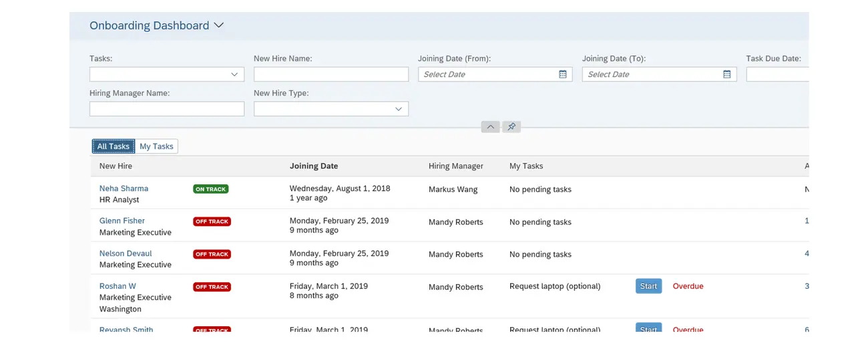Screen dimensions: 868x345
Task: Pin the filter header bar
Action: pos(511,127)
